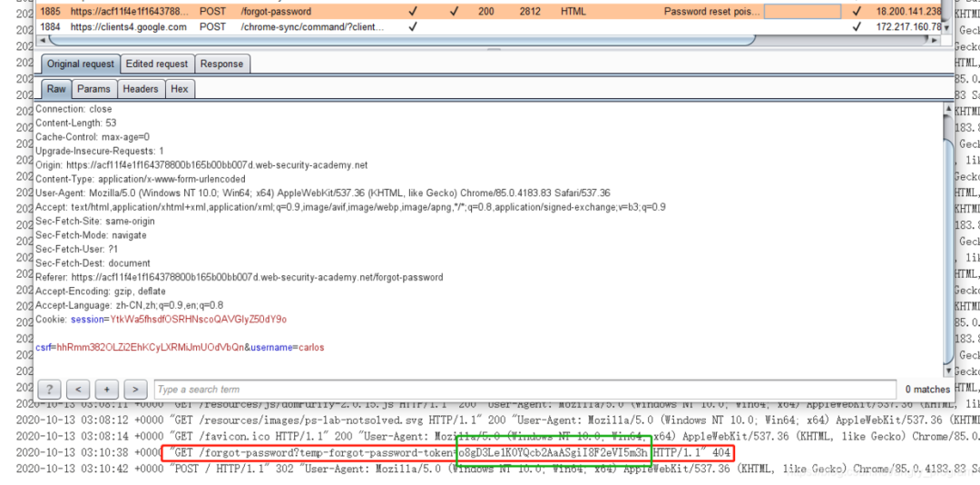This screenshot has height=485, width=980.
Task: Click the highlighted comment cell in row 1885
Action: 802,11
